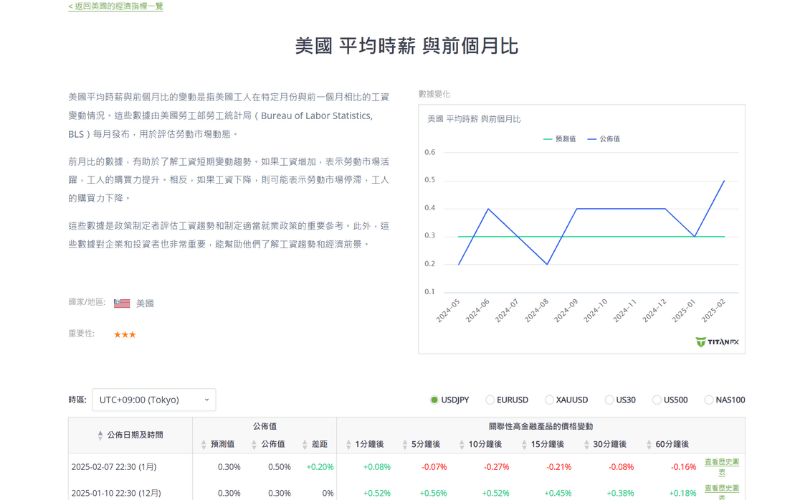Sort by 公佈值 sub-column arrows

pyautogui.click(x=254, y=444)
